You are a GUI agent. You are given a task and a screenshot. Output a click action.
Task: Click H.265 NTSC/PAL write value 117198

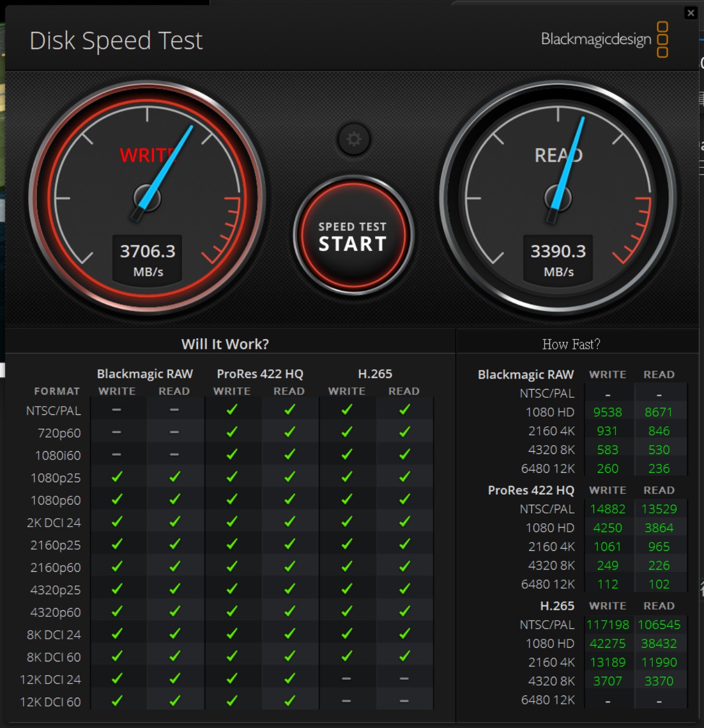[x=608, y=625]
